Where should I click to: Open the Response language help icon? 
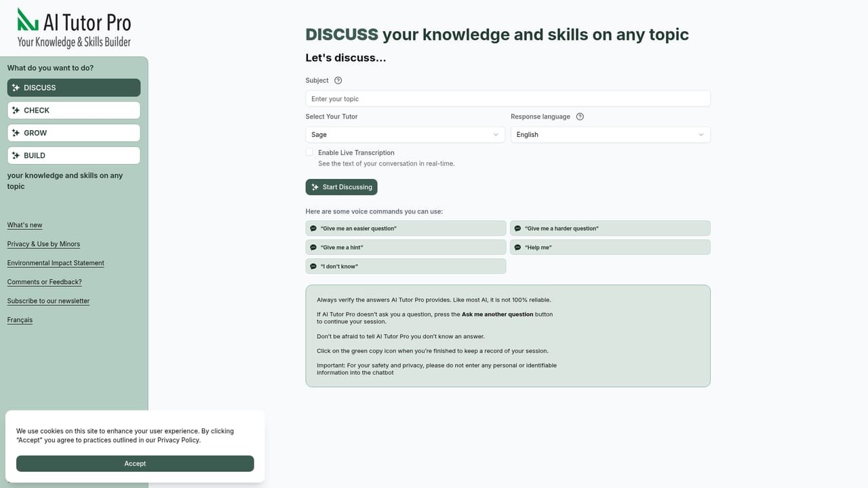580,117
